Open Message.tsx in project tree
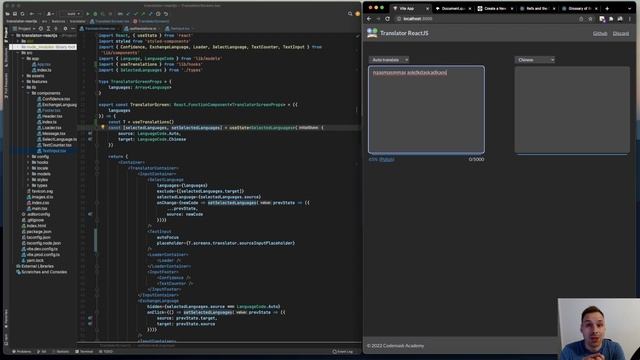The image size is (640, 360). 51,133
